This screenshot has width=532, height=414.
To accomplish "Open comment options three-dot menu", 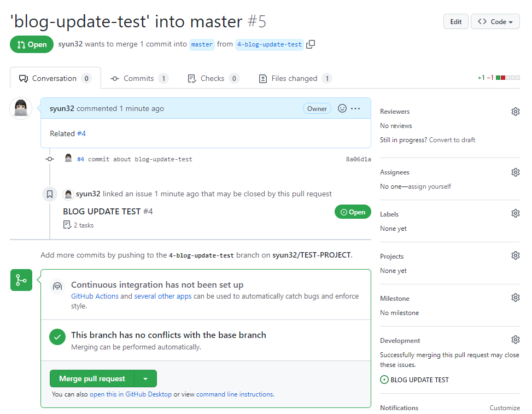I will 355,109.
